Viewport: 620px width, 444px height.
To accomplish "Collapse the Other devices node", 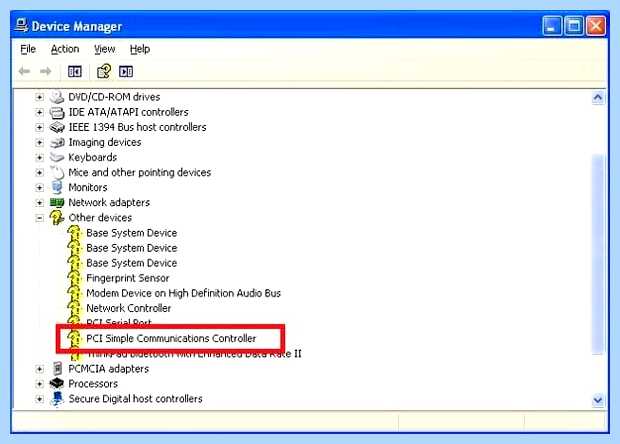I will point(39,217).
